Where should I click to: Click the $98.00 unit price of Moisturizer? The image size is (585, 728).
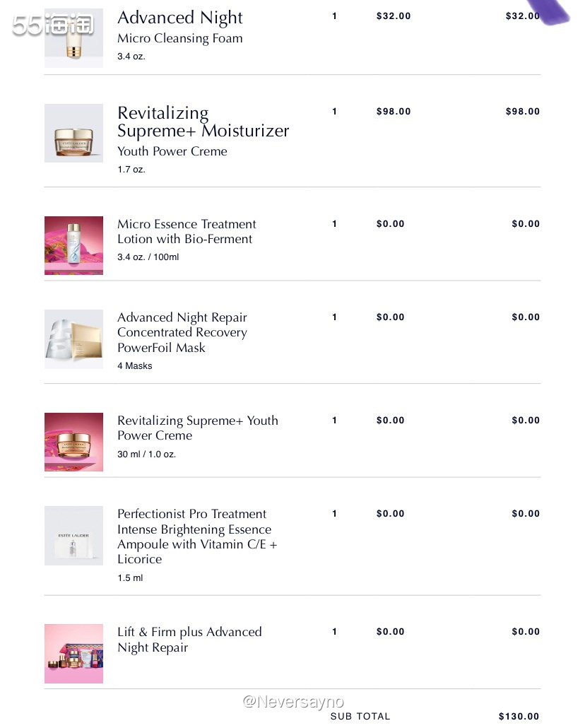pos(394,112)
